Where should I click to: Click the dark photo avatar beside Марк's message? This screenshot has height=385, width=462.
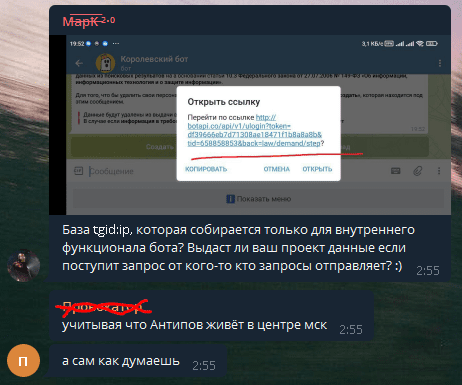point(24,265)
